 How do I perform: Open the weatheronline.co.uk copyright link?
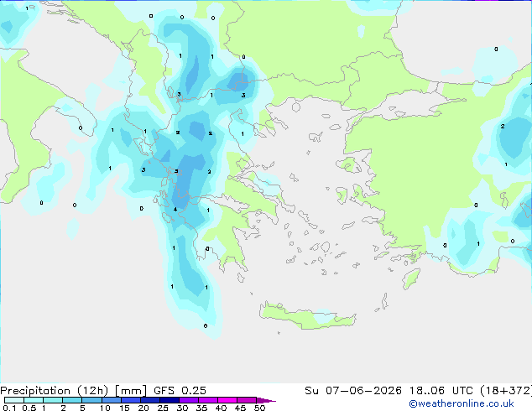coord(462,403)
